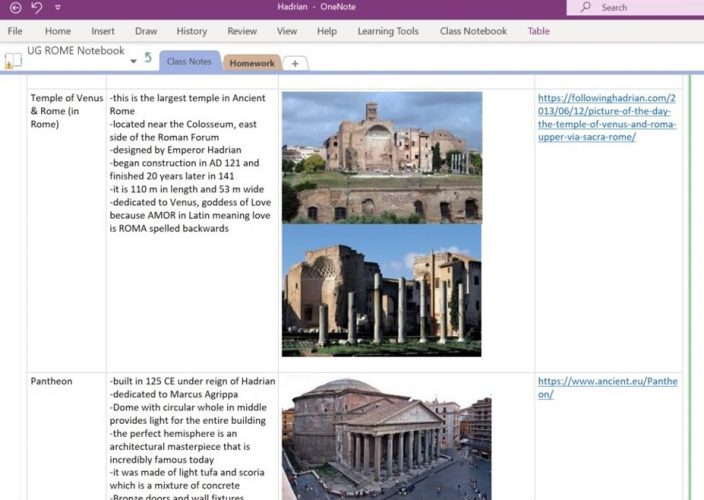The width and height of the screenshot is (704, 500).
Task: Click the Back arrow icon in title bar
Action: [x=15, y=8]
